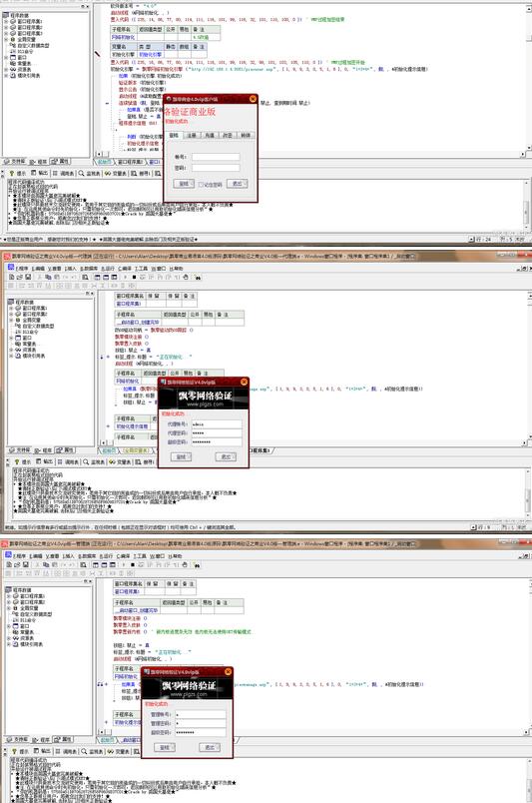The height and width of the screenshot is (803, 532).
Task: Click Save icon in bottom admin window toolbar
Action: (x=25, y=565)
